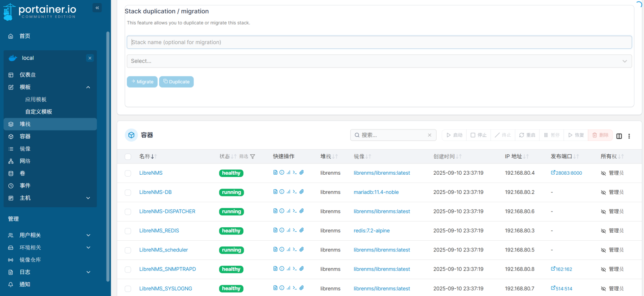Toggle the select-all containers checkbox
644x296 pixels.
pos(128,157)
